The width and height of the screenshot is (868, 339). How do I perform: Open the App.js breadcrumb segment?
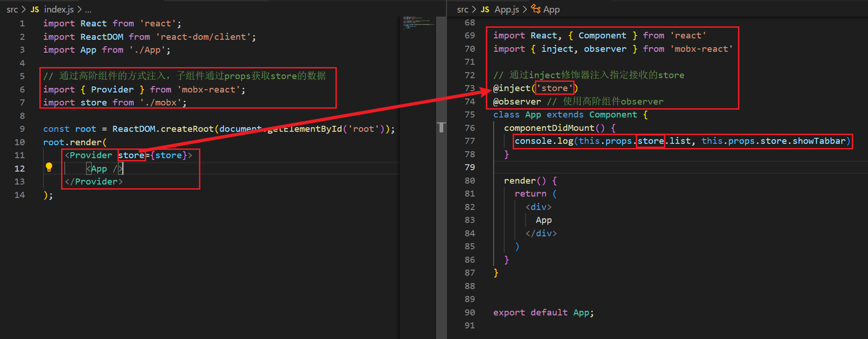507,9
